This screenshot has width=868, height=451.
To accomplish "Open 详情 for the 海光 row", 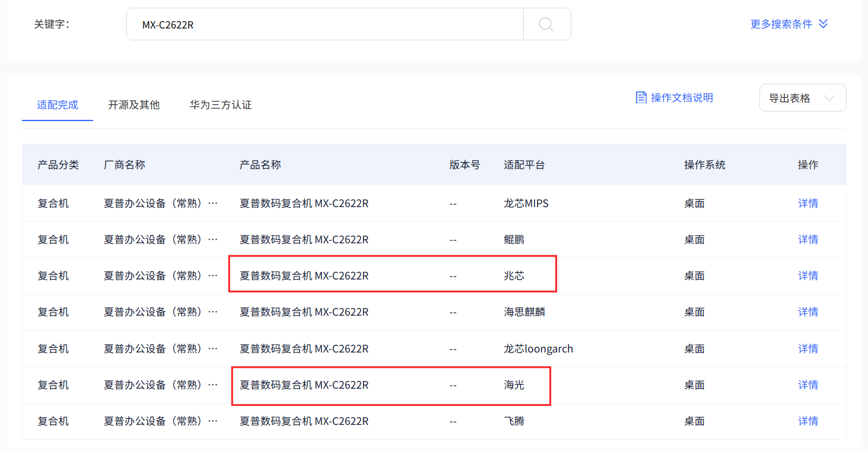I will coord(808,385).
